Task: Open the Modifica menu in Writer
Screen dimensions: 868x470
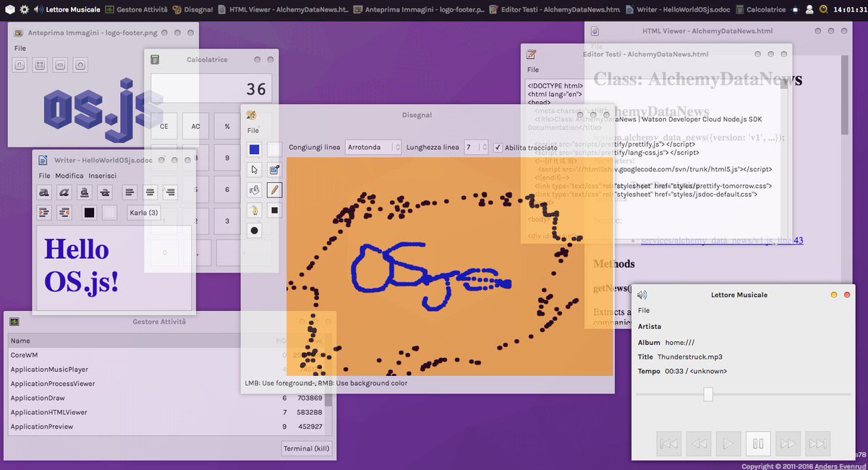Action: tap(69, 176)
